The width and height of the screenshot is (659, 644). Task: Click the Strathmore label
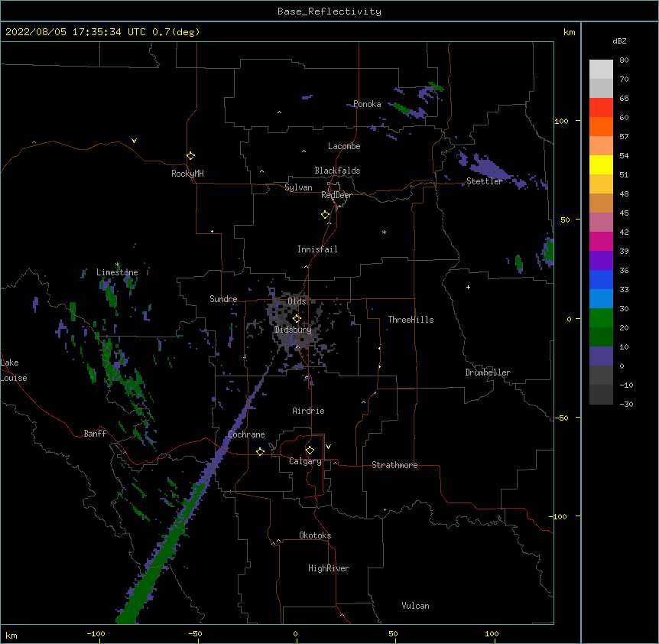tap(394, 465)
